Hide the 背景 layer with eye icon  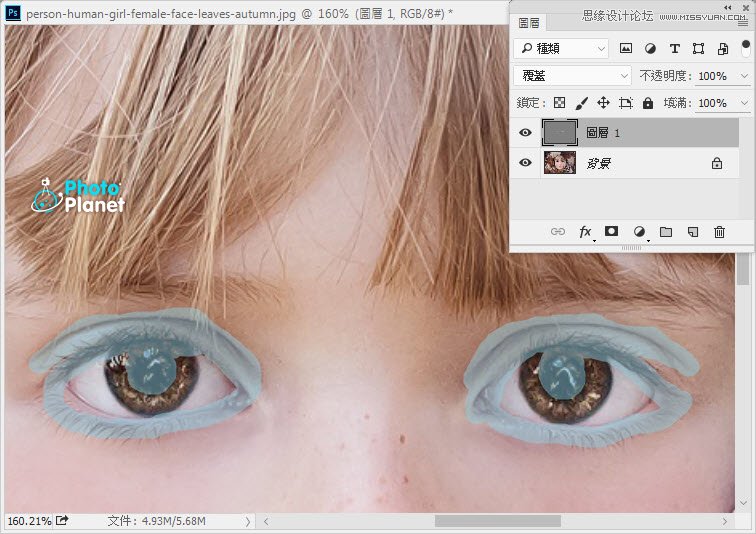525,162
